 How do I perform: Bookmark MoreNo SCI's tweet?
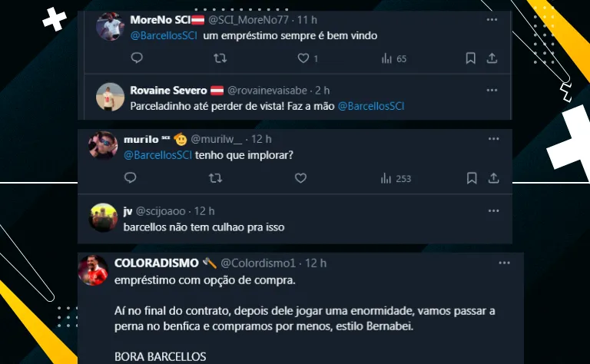click(x=471, y=58)
